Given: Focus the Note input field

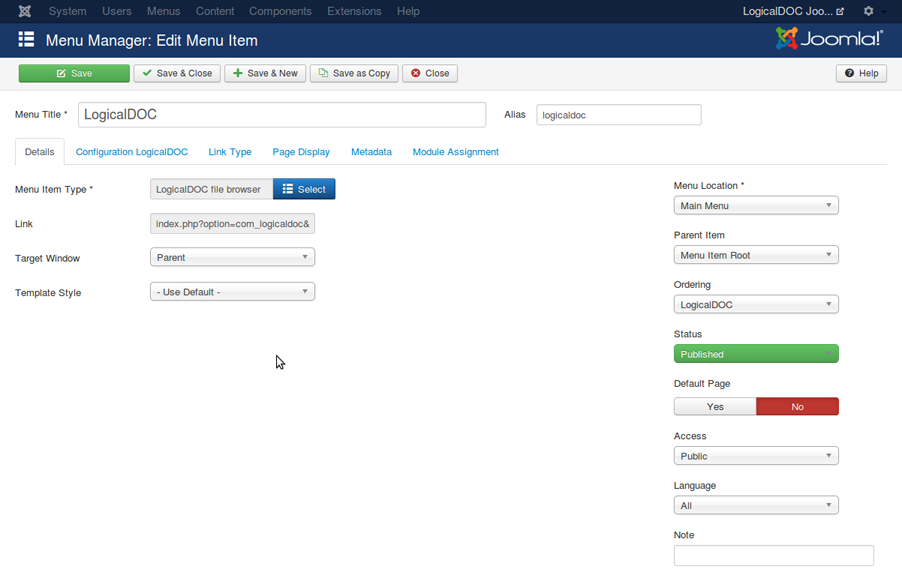Looking at the screenshot, I should pos(774,555).
